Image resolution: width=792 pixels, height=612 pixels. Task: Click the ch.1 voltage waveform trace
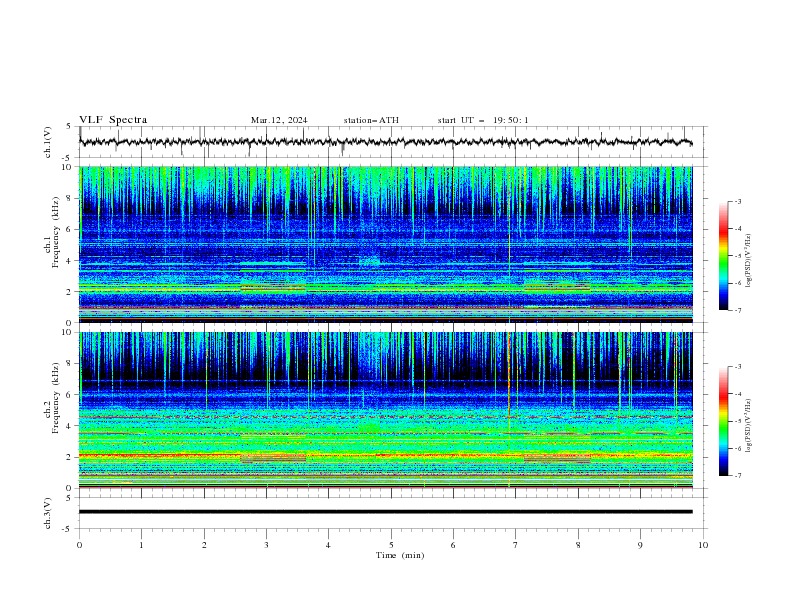tap(385, 142)
